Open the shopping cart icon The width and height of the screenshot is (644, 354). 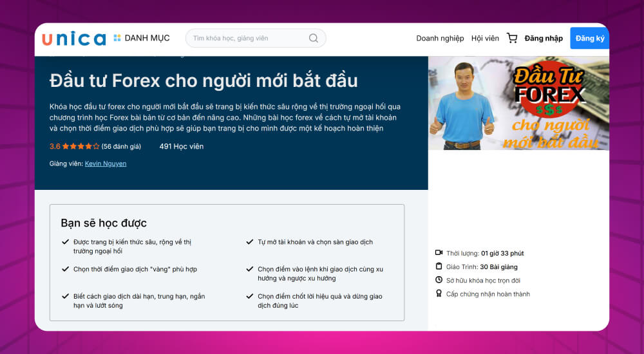[x=512, y=38]
